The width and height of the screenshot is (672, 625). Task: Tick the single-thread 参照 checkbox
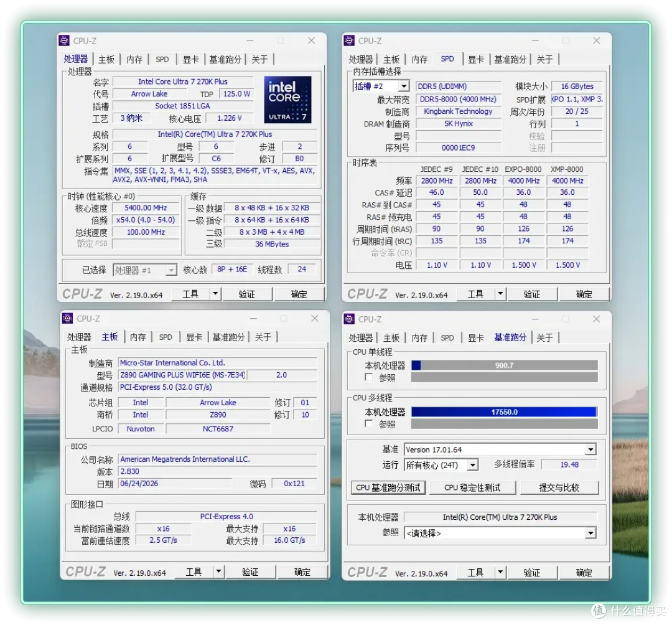[x=368, y=377]
